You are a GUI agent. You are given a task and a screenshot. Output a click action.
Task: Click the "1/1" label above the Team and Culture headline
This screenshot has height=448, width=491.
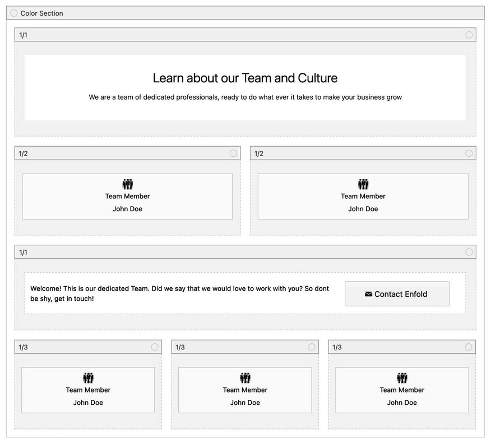pyautogui.click(x=23, y=35)
